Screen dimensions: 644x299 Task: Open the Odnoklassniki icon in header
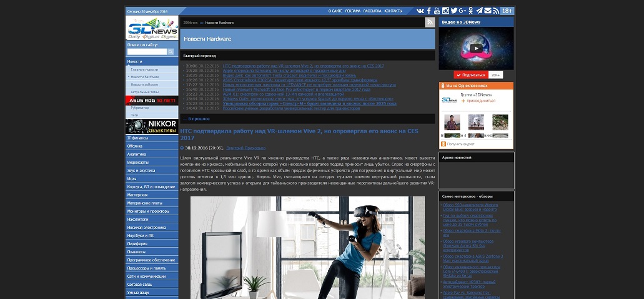[471, 11]
